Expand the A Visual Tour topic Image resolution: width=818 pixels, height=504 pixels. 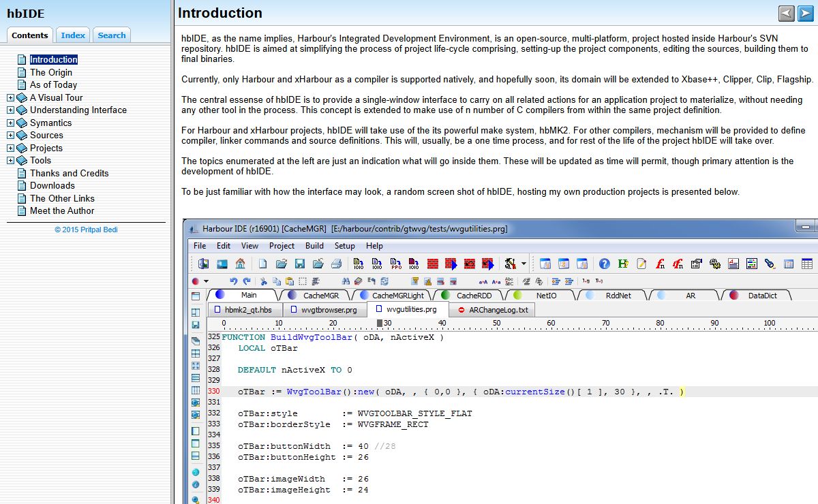(x=10, y=97)
